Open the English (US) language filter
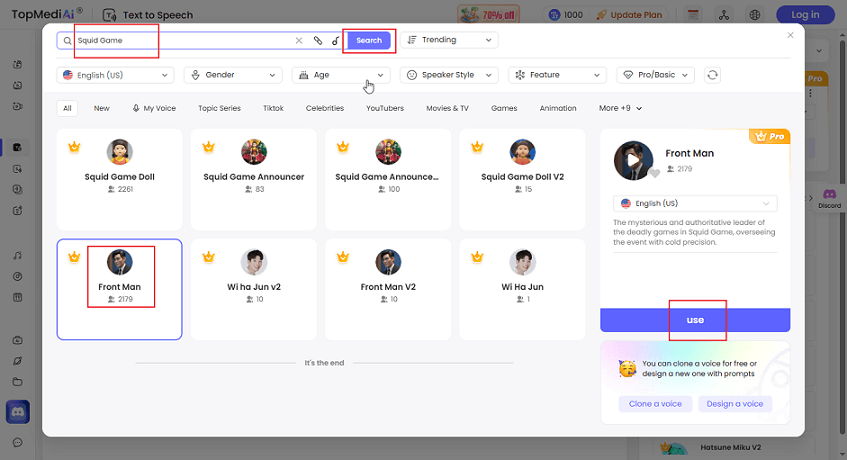 point(115,75)
